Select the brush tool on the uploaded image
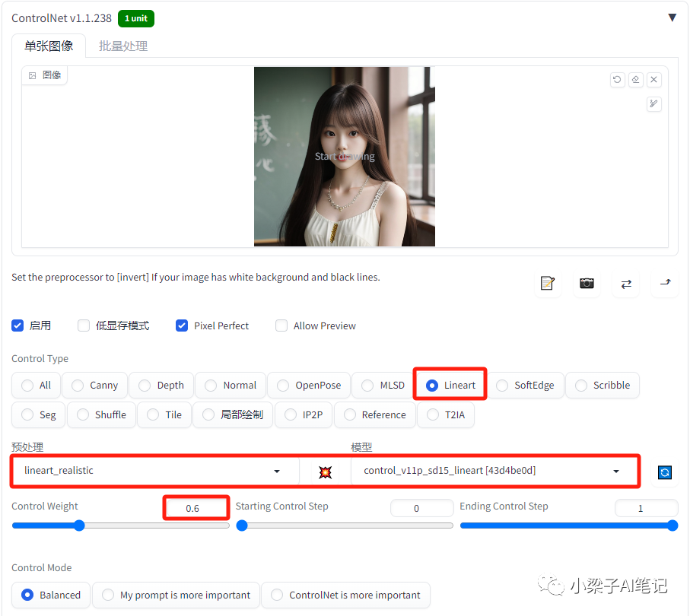This screenshot has height=616, width=690. [653, 104]
